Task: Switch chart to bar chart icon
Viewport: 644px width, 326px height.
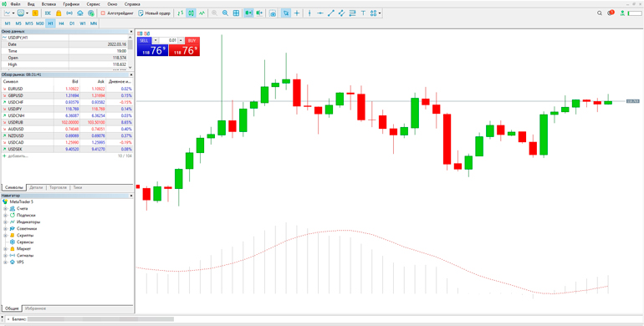Action: 181,13
